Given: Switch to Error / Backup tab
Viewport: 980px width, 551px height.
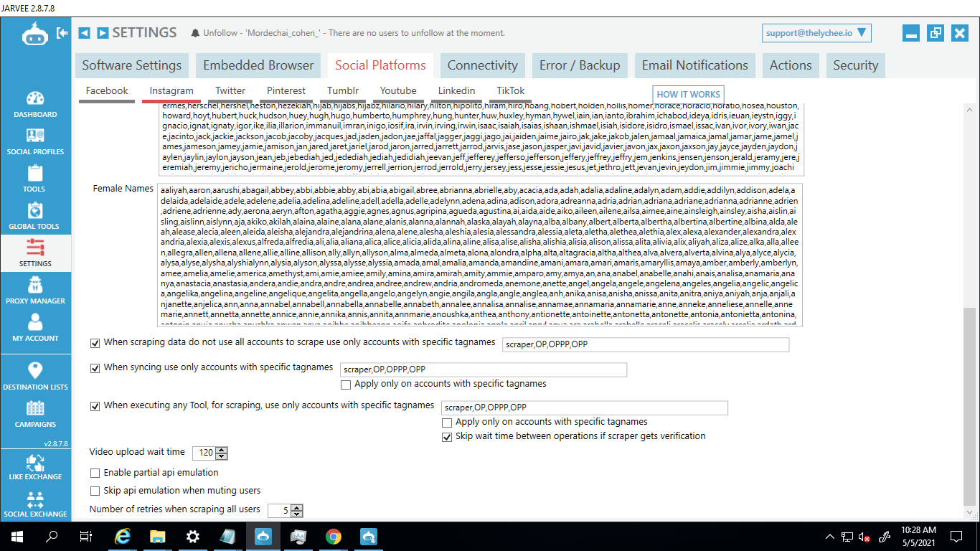Looking at the screenshot, I should (580, 65).
